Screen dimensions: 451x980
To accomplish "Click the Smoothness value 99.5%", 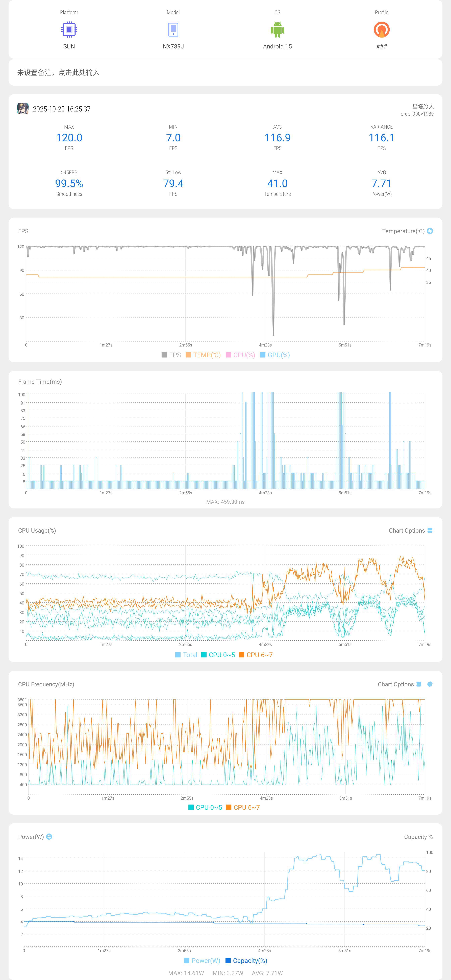I will (69, 183).
